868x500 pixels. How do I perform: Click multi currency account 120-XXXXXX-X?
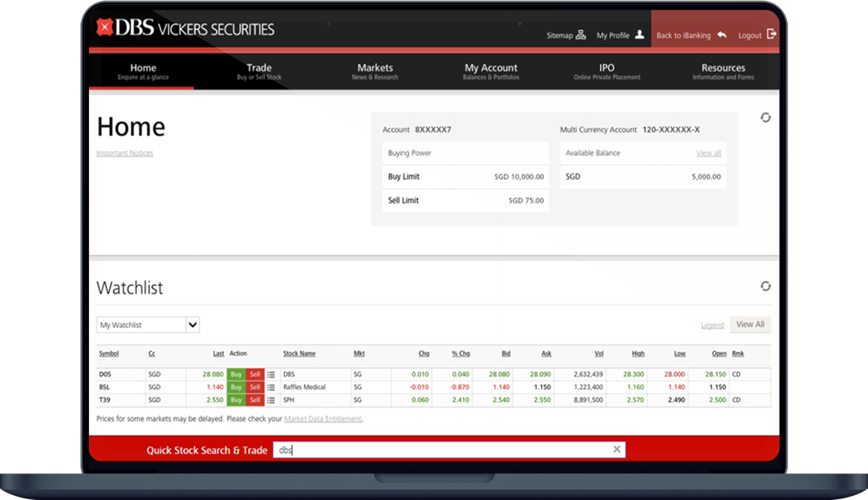tap(671, 130)
